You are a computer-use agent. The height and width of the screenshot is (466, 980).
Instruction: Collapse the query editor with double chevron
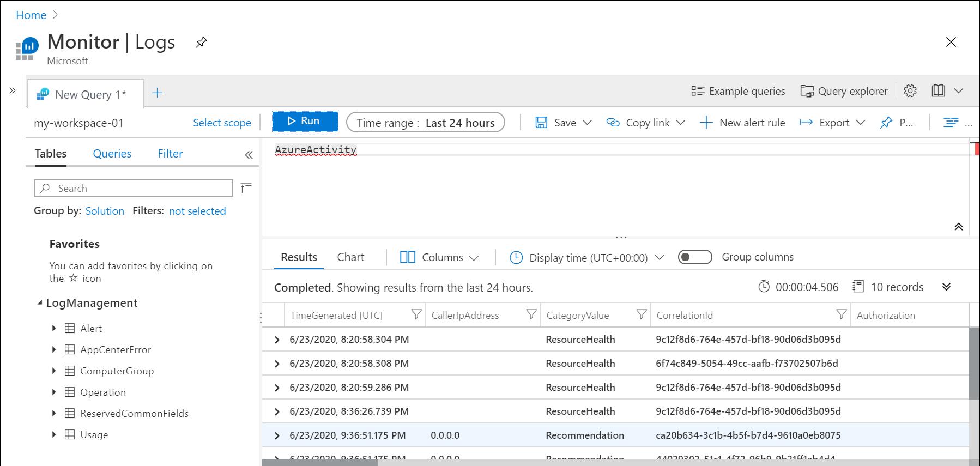tap(959, 227)
